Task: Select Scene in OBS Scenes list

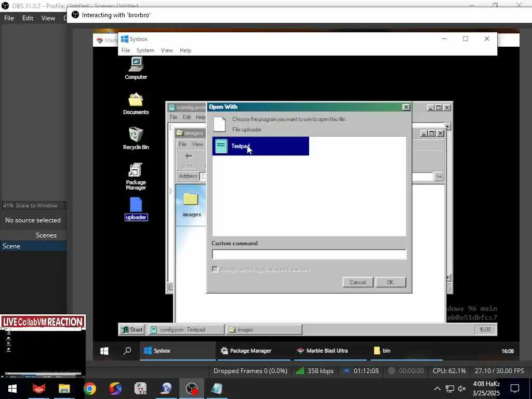Action: pyautogui.click(x=33, y=246)
